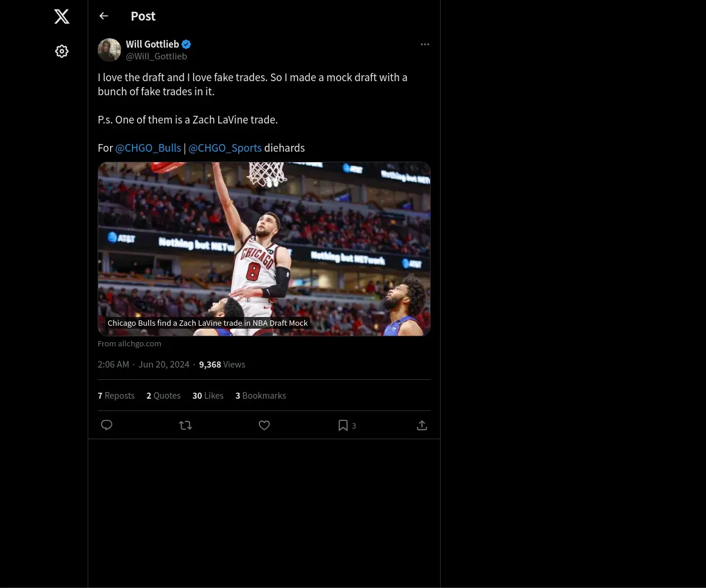Like the post with heart icon
Viewport: 706px width, 588px height.
[x=264, y=425]
